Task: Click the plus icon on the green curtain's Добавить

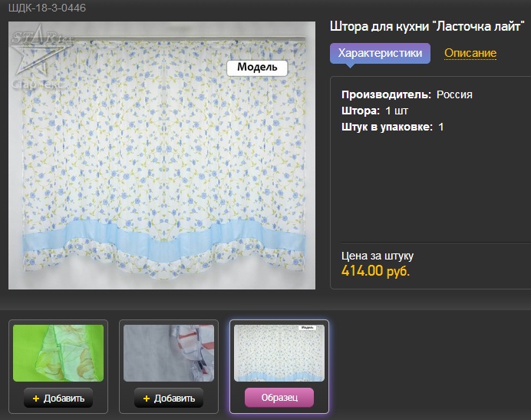Action: tap(36, 399)
